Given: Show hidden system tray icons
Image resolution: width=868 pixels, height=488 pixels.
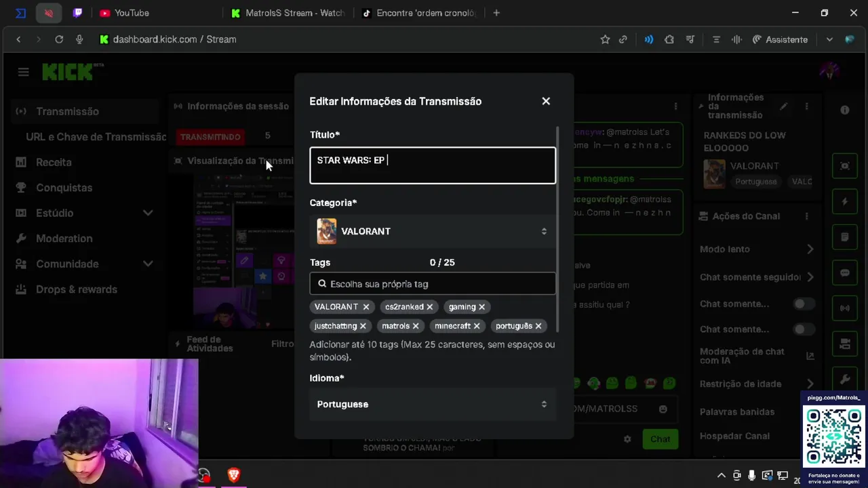Looking at the screenshot, I should 722,476.
